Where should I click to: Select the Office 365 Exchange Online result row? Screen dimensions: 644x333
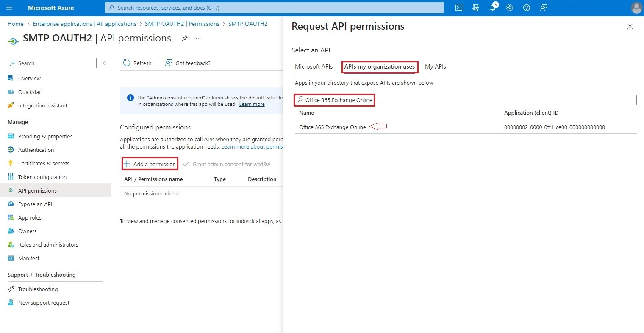(332, 127)
